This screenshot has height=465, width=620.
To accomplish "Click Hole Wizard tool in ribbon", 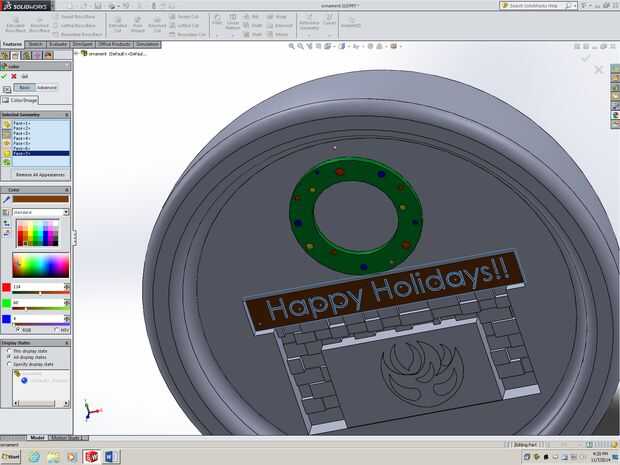I will [138, 24].
